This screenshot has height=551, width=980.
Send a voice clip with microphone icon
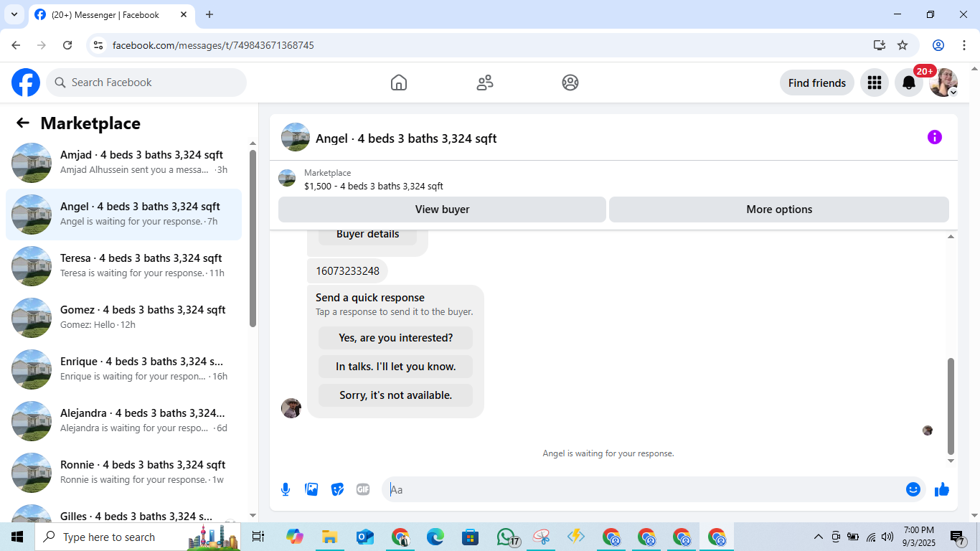[286, 489]
